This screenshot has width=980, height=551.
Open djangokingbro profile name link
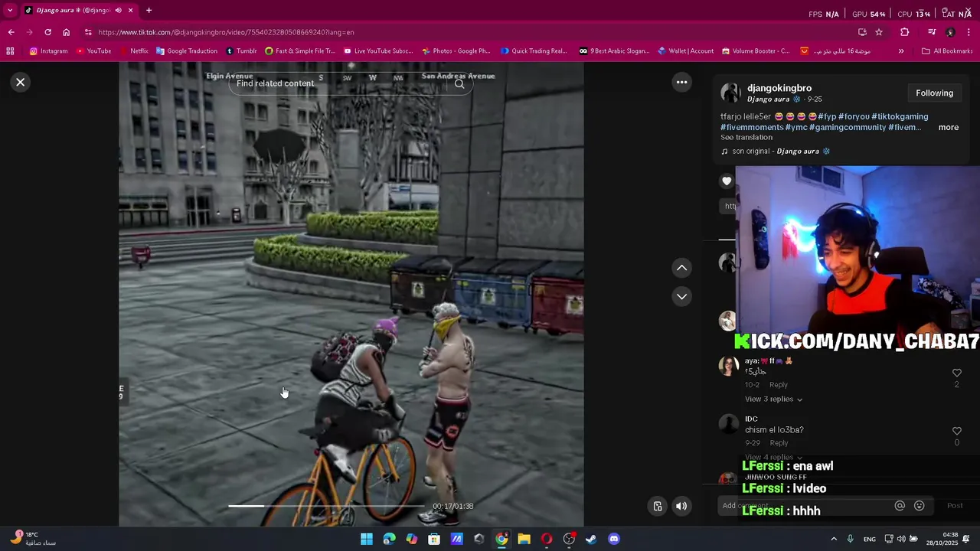tap(779, 88)
